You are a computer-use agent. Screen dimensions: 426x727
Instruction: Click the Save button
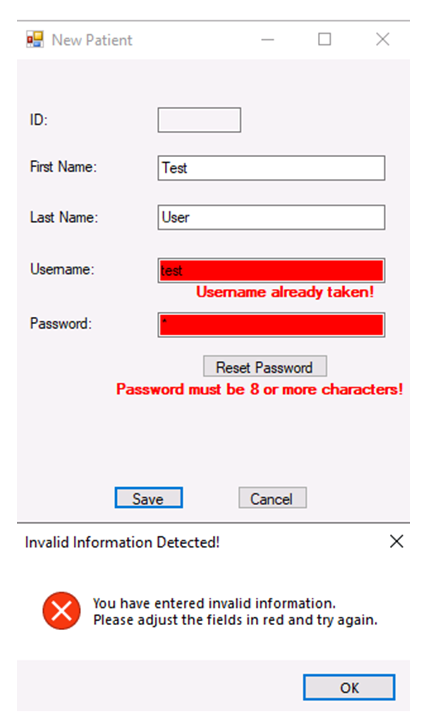click(x=148, y=498)
